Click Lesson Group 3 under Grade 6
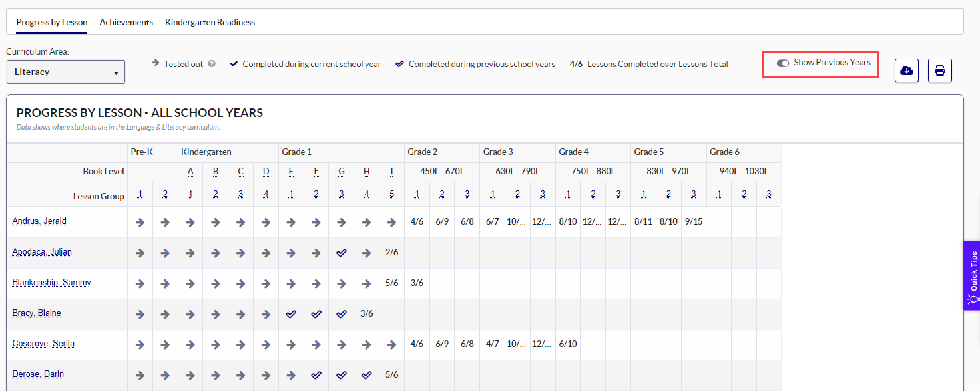 769,195
